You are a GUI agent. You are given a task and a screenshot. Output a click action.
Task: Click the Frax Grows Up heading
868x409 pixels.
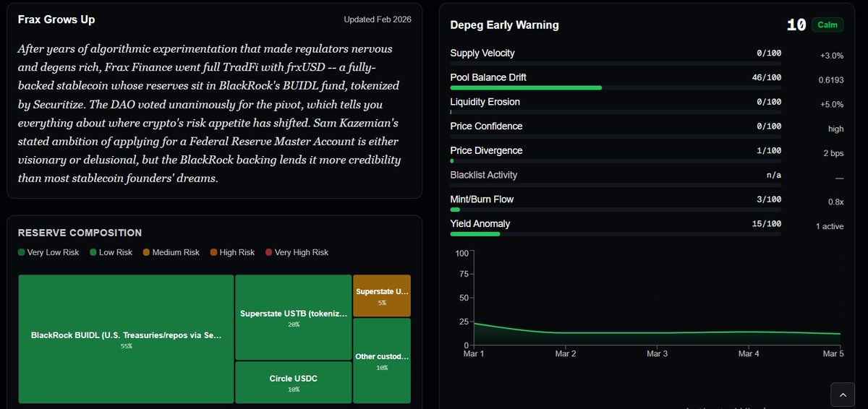click(56, 20)
